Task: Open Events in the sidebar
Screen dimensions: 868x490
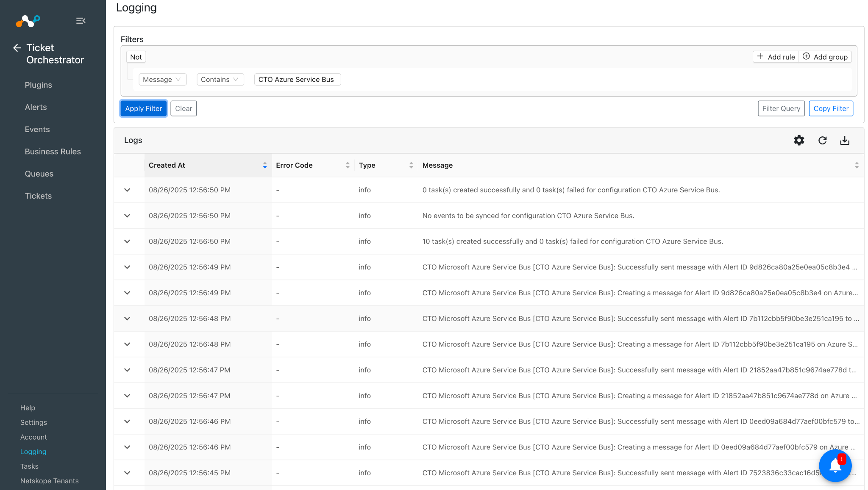Action: [37, 130]
